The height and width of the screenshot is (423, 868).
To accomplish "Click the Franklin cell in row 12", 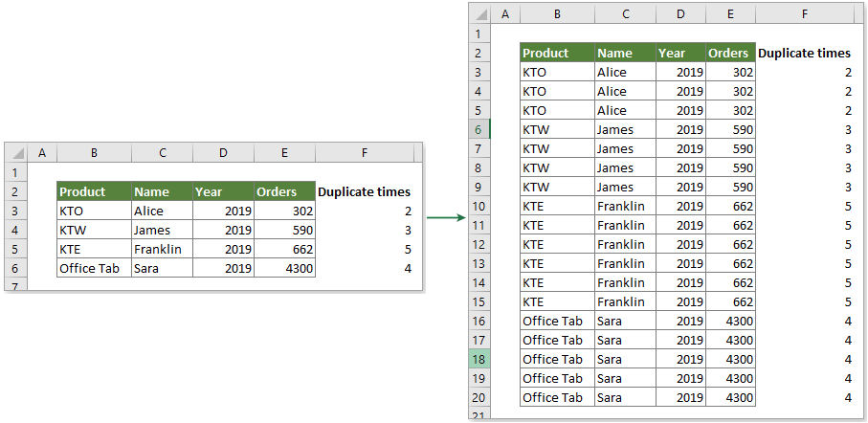I will point(625,244).
